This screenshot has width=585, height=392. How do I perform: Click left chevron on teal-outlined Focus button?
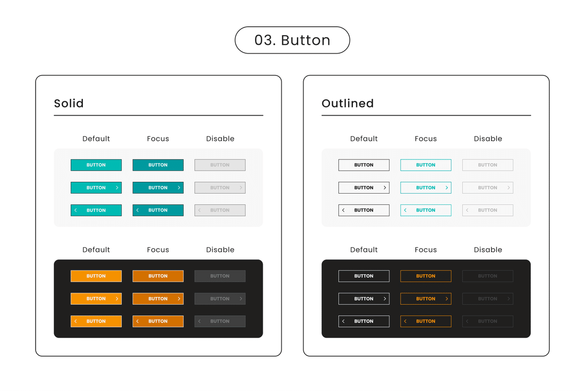pos(405,210)
